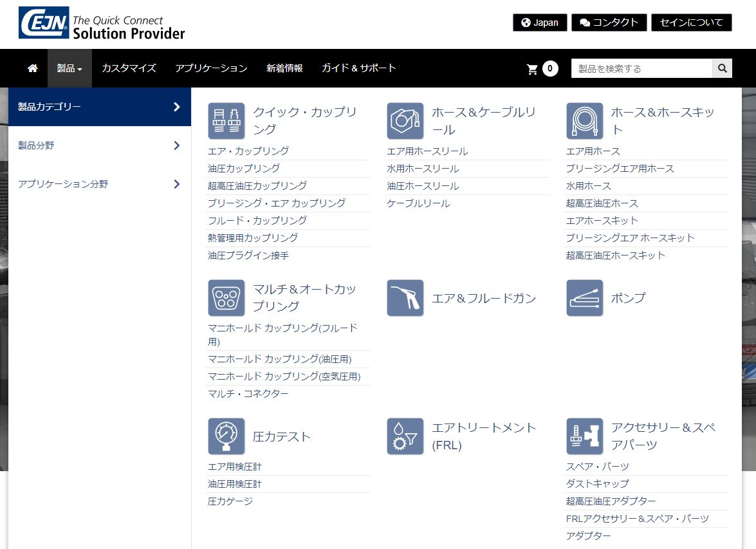Open the multi and auto coupling icon

(x=226, y=298)
